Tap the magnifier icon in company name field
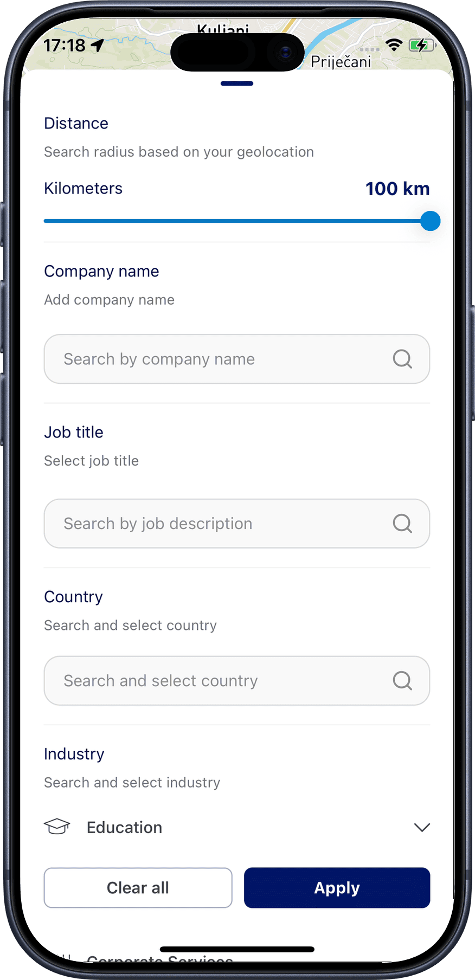 402,359
